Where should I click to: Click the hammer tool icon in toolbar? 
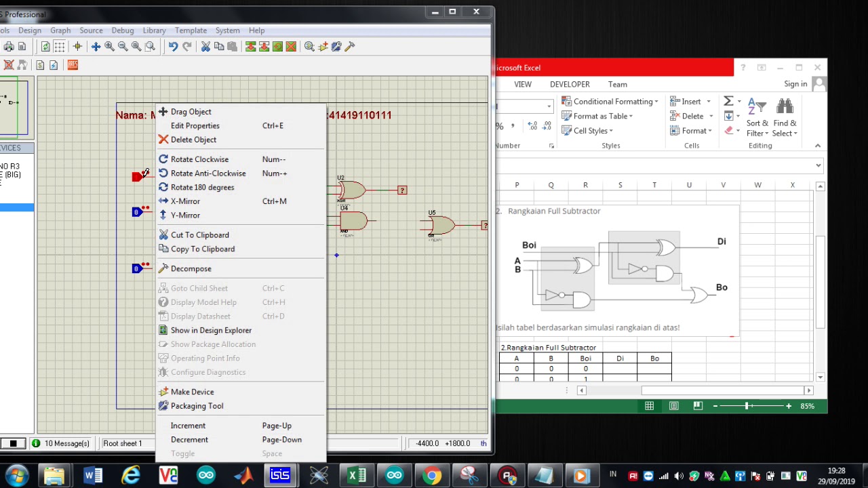(350, 46)
